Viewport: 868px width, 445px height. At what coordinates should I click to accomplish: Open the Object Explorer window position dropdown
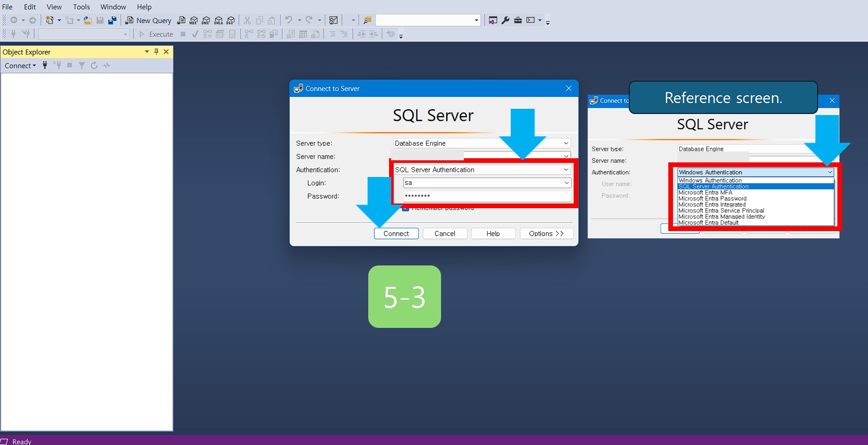click(147, 52)
